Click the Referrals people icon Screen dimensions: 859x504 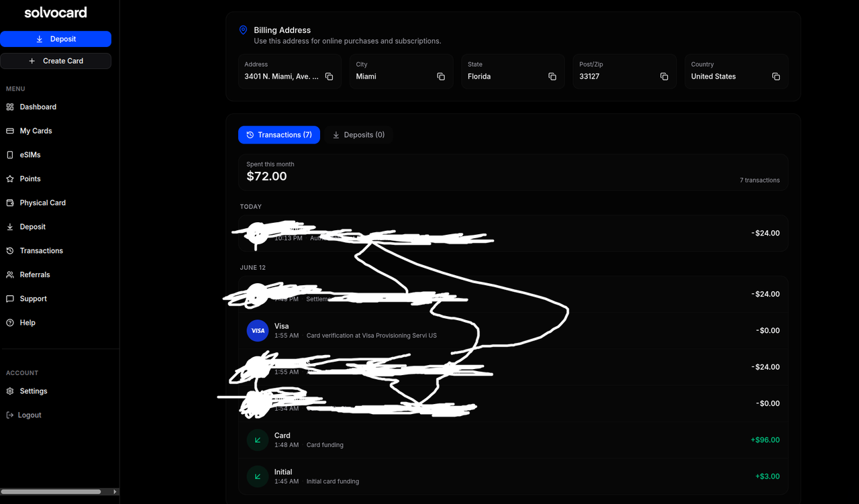pyautogui.click(x=10, y=275)
